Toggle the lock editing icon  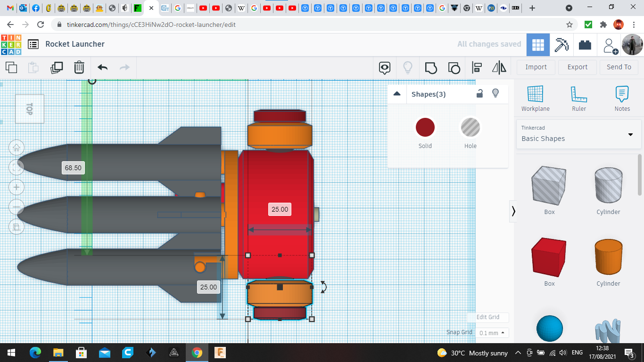click(479, 93)
